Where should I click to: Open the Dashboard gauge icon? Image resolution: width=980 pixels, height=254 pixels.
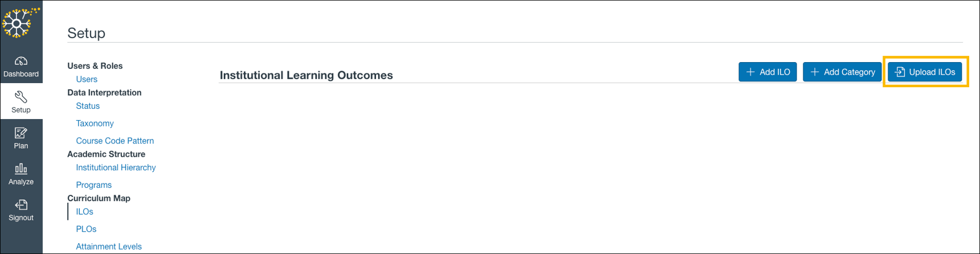click(21, 61)
